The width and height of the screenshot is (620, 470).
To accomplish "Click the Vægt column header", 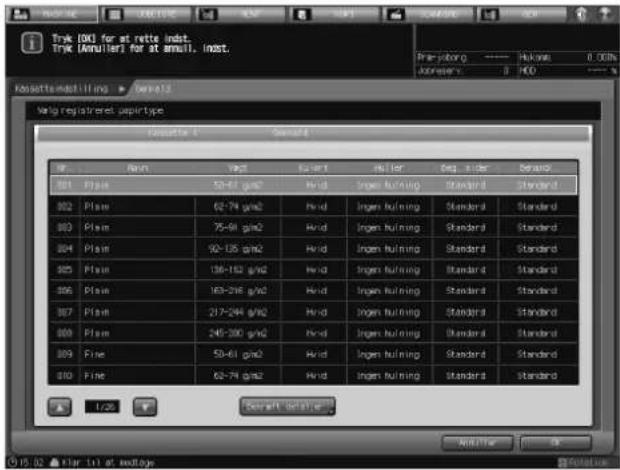I will tap(238, 168).
